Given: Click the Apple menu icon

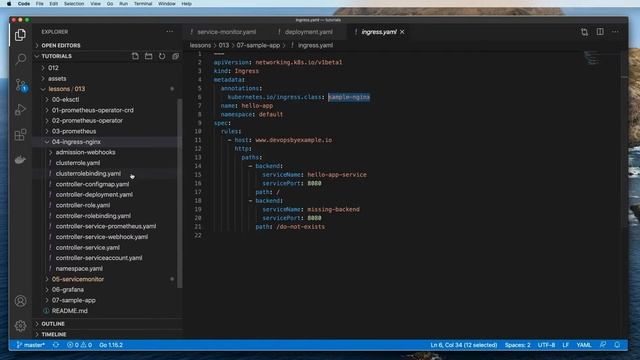Looking at the screenshot, I should coord(9,4).
